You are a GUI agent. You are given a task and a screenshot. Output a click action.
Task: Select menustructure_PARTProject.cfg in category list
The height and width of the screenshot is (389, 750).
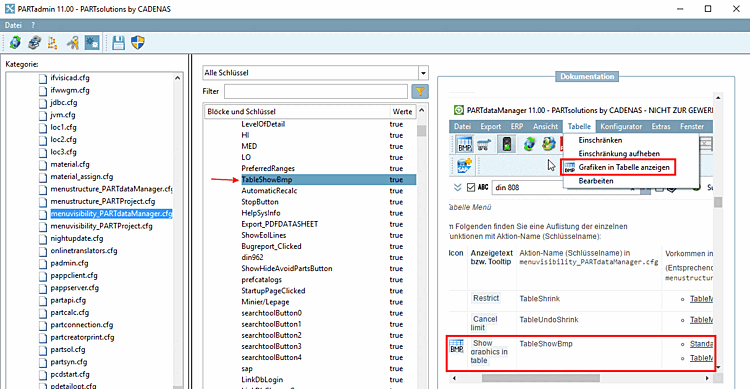pyautogui.click(x=103, y=201)
